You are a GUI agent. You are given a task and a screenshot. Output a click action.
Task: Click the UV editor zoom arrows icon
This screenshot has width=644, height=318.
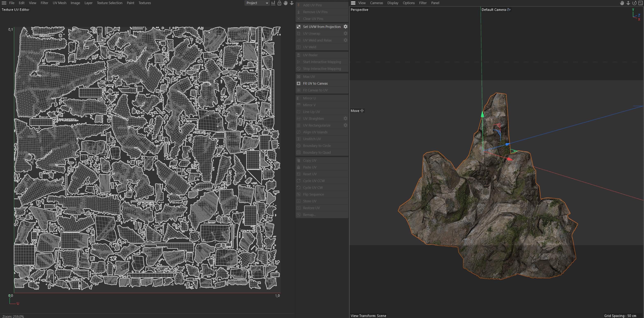click(x=291, y=3)
